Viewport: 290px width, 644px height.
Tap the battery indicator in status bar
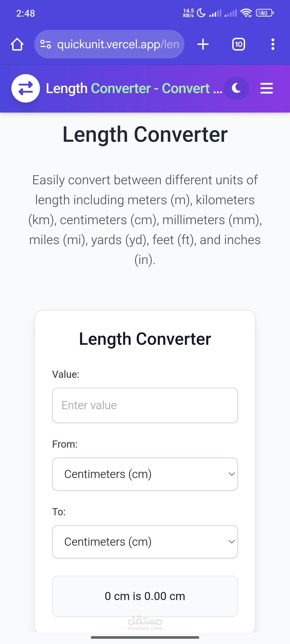265,13
